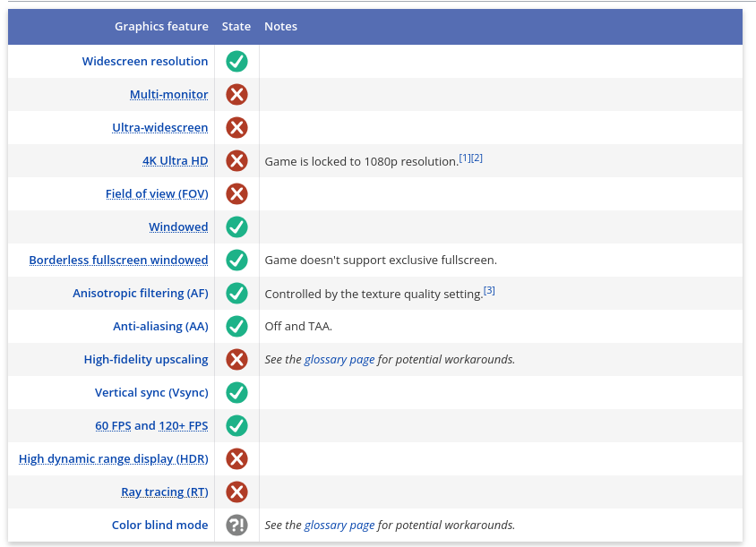Follow the Windowed link
The height and width of the screenshot is (547, 756).
[178, 227]
